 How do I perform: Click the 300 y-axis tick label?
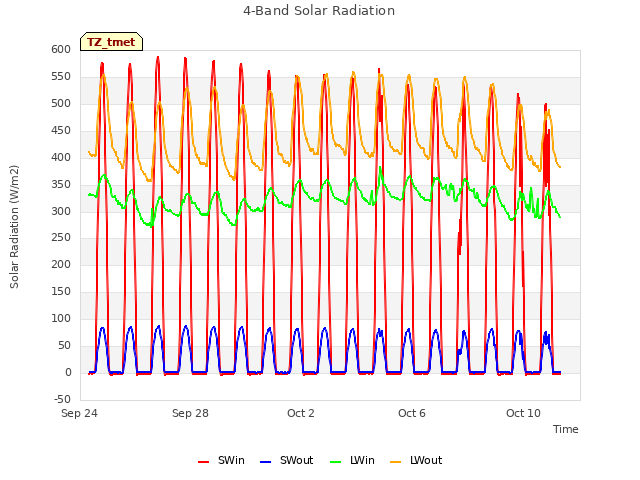pos(61,211)
